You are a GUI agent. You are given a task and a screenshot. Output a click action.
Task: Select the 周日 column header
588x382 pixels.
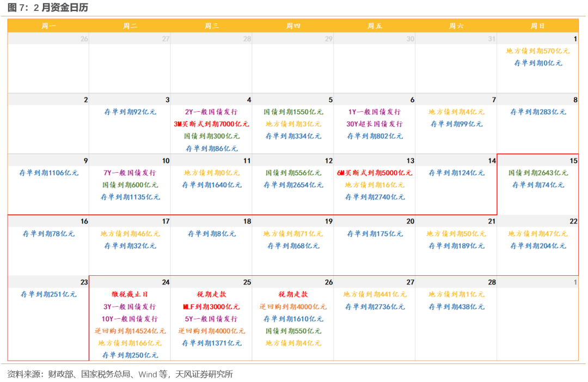coord(537,26)
